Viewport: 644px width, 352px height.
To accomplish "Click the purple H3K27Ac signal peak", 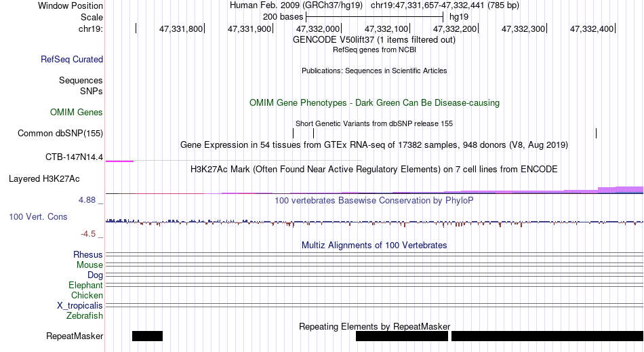I will (x=620, y=190).
